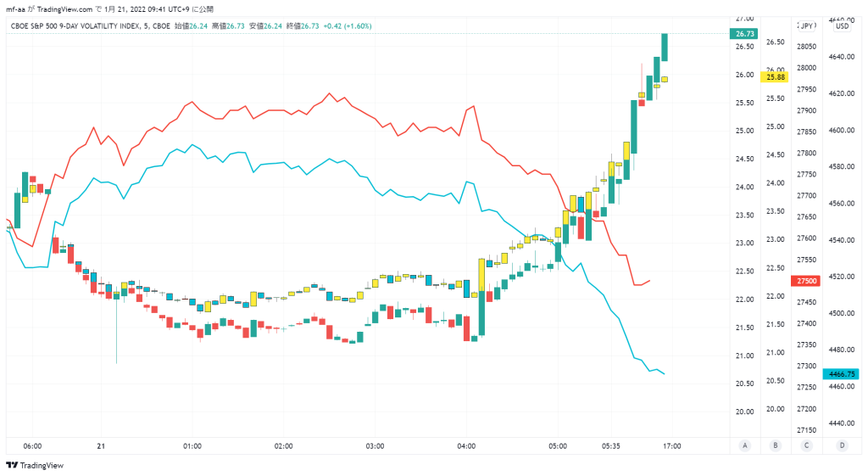Image resolution: width=868 pixels, height=476 pixels.
Task: Click the 始値26.24 open value
Action: pos(191,26)
